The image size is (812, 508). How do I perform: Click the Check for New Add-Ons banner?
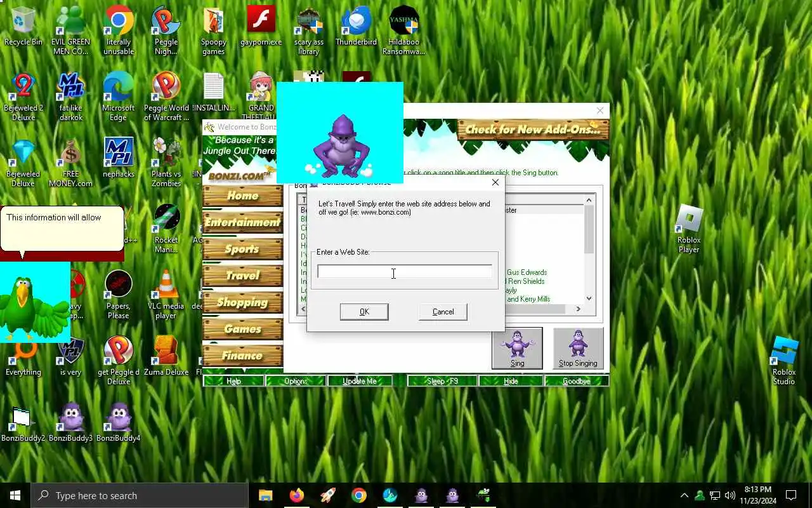(533, 130)
